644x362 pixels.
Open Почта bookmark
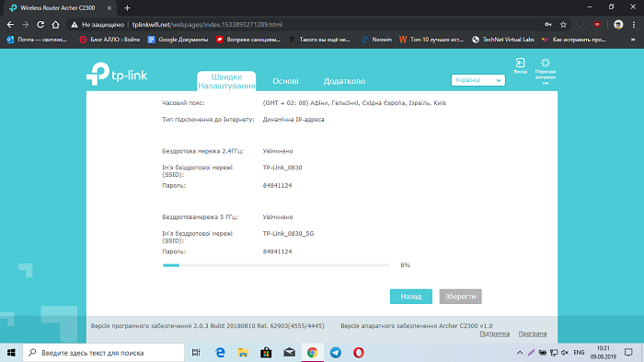click(x=38, y=40)
